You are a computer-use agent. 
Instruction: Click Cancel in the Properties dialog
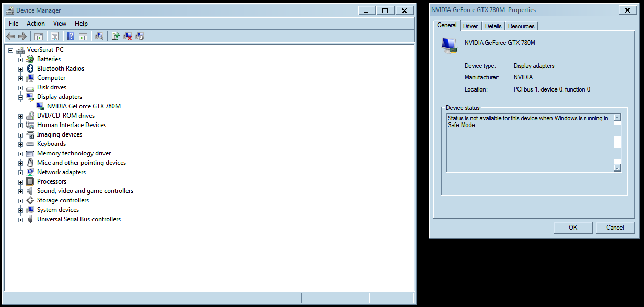click(615, 228)
